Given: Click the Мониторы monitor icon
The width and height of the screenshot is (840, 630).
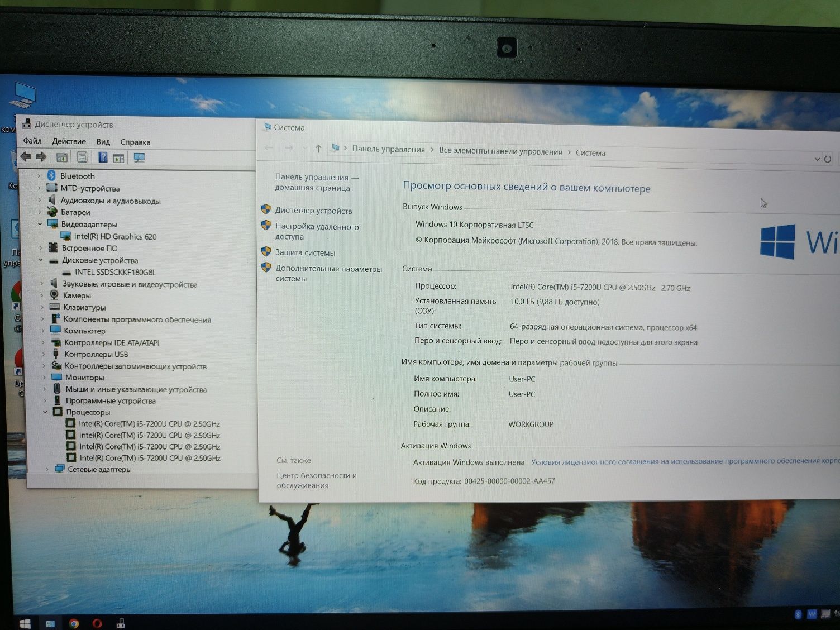Looking at the screenshot, I should click(x=56, y=377).
